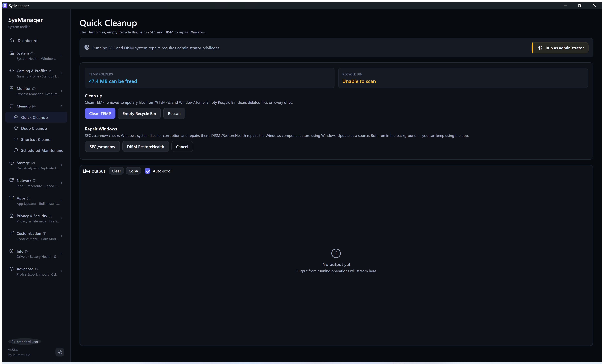Toggle the Auto-scroll checkbox
Screen dimensions: 604x364
coord(148,171)
